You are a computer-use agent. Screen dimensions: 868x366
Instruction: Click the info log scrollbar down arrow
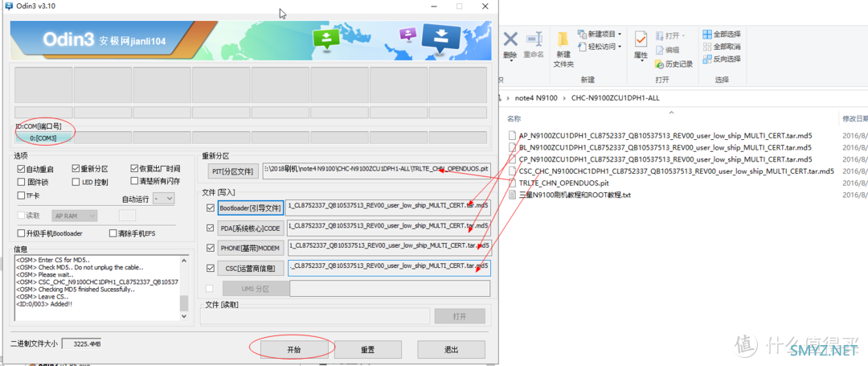(184, 316)
